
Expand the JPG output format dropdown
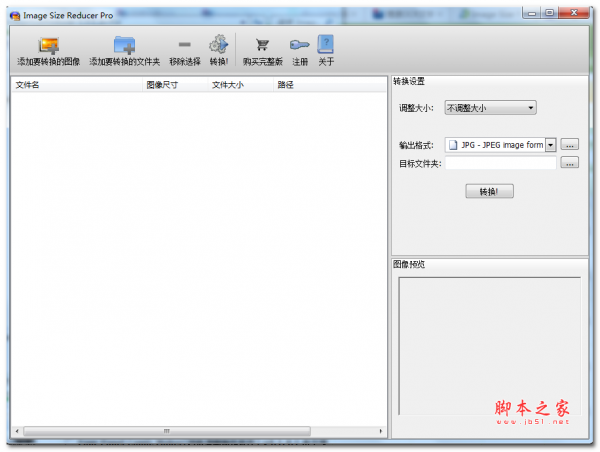tap(550, 145)
